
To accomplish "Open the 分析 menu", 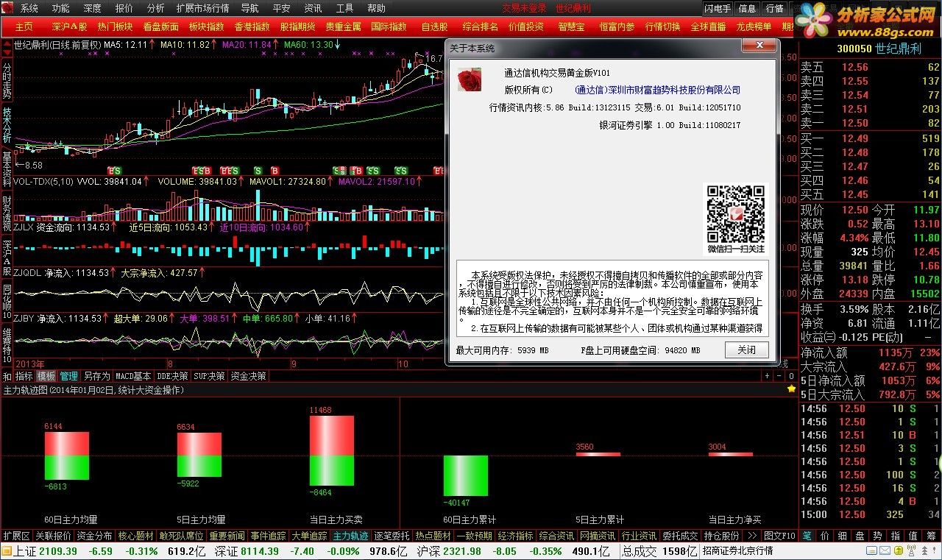I will (x=156, y=8).
